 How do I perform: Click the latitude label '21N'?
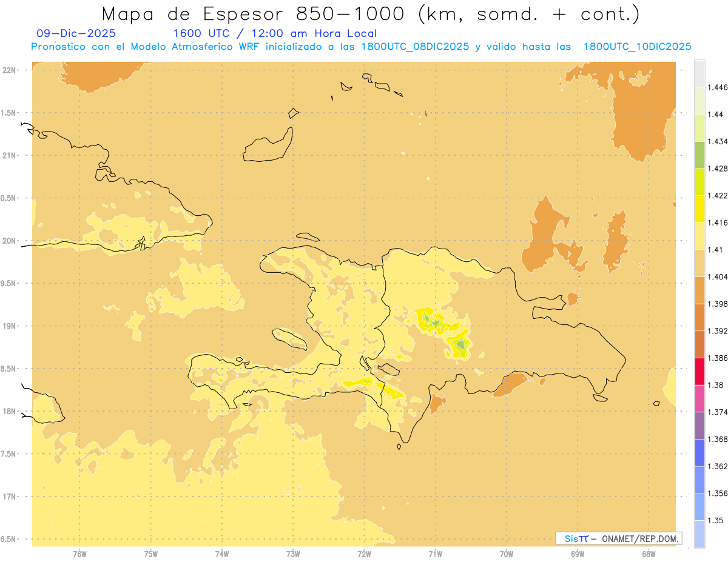(10, 155)
